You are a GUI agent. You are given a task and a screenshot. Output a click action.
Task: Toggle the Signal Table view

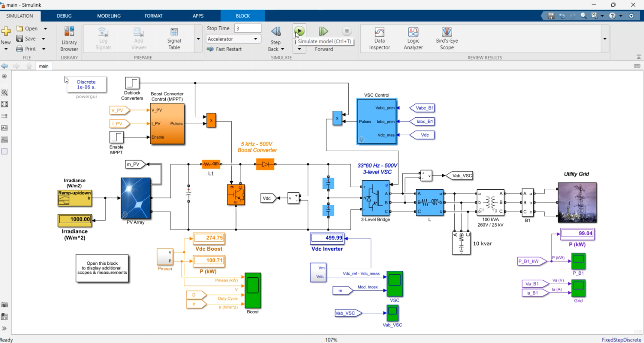(174, 38)
